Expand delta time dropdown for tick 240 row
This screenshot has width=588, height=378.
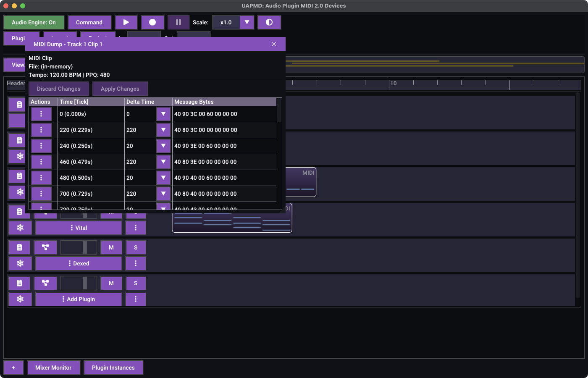[163, 146]
